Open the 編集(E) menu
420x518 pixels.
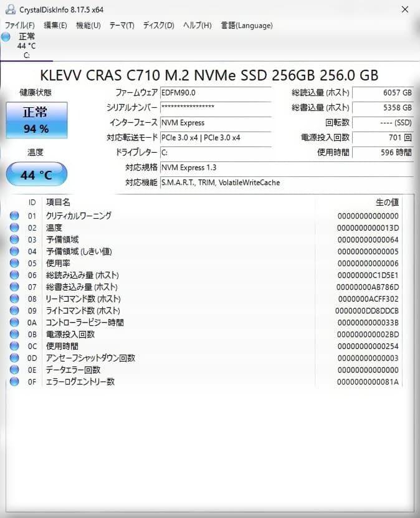tap(55, 26)
